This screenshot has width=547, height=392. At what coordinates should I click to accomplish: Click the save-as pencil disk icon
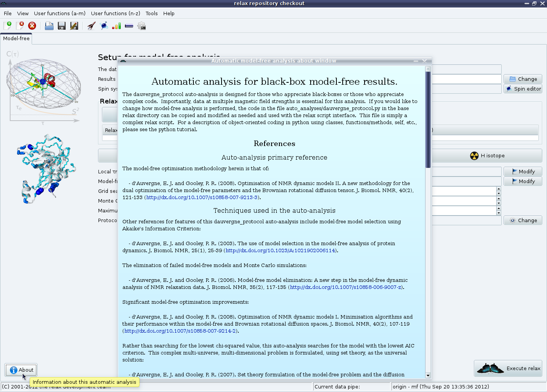tap(74, 26)
